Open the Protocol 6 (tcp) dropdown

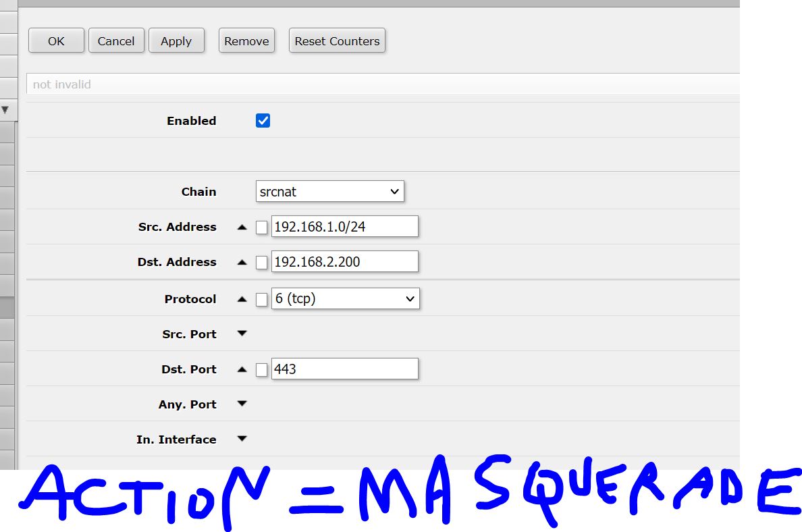coord(345,298)
